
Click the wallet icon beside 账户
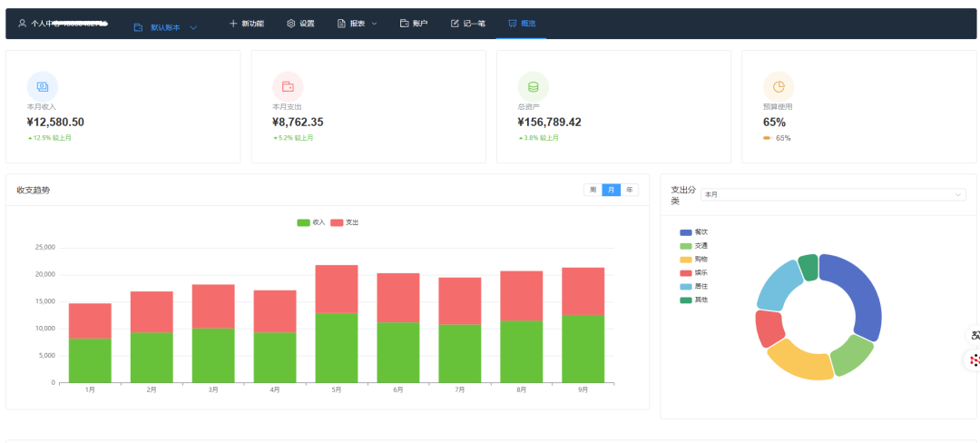click(405, 24)
